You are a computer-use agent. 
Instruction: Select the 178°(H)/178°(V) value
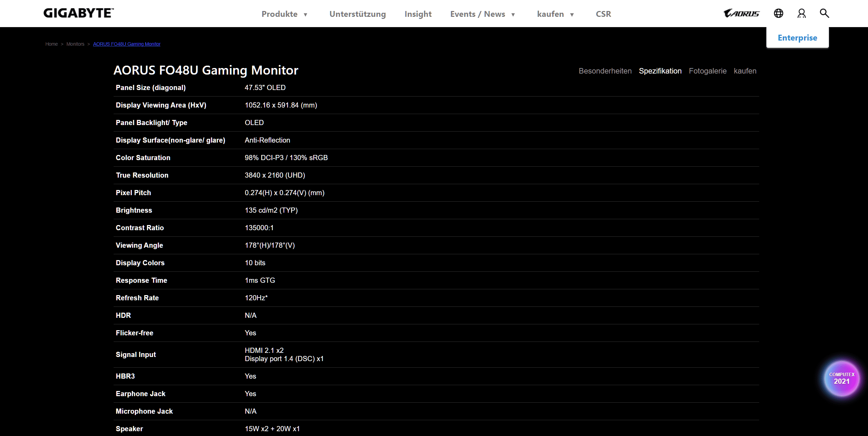point(270,245)
